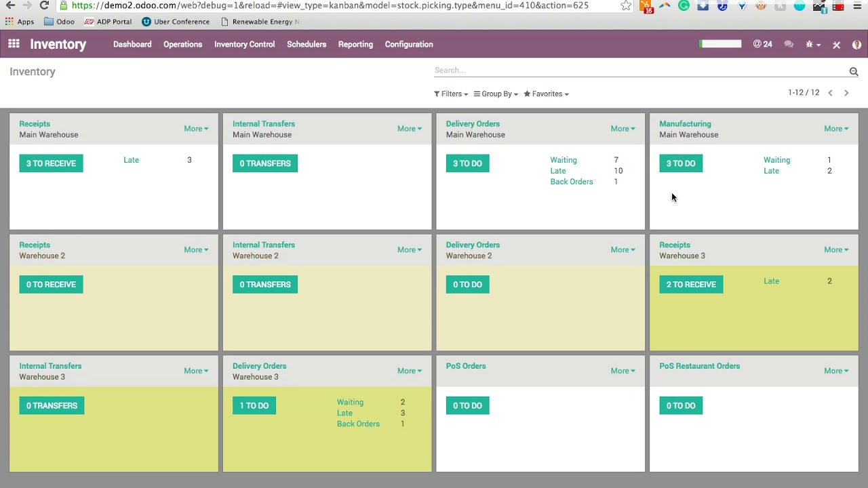Click the 3 TO RECEIVE button
868x488 pixels.
(51, 163)
